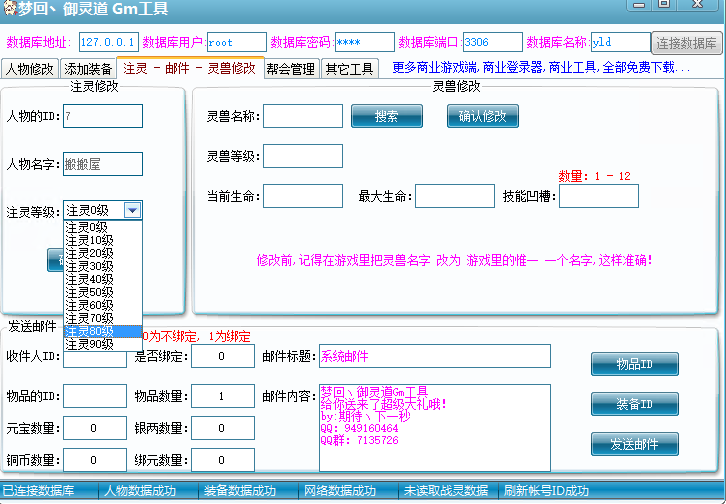Pick 注灵0级 option in the list
The width and height of the screenshot is (726, 504).
coord(87,227)
